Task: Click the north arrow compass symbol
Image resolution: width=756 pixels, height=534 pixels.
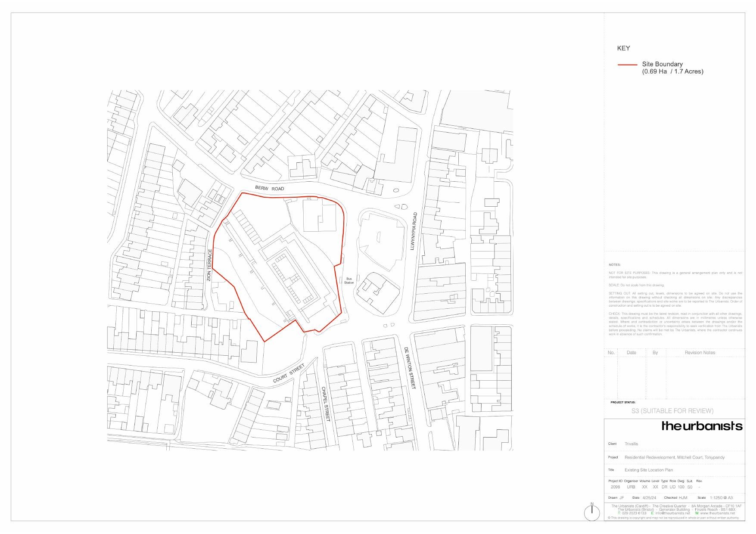Action: pyautogui.click(x=592, y=512)
